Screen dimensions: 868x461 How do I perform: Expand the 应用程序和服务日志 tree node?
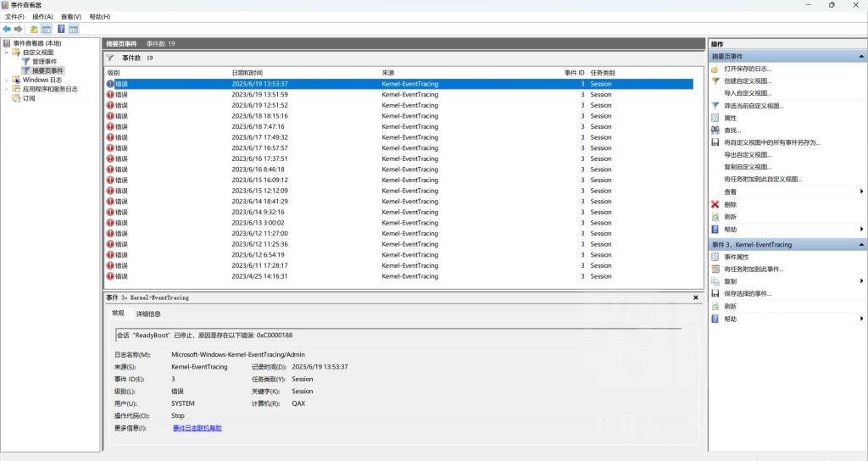(x=6, y=89)
